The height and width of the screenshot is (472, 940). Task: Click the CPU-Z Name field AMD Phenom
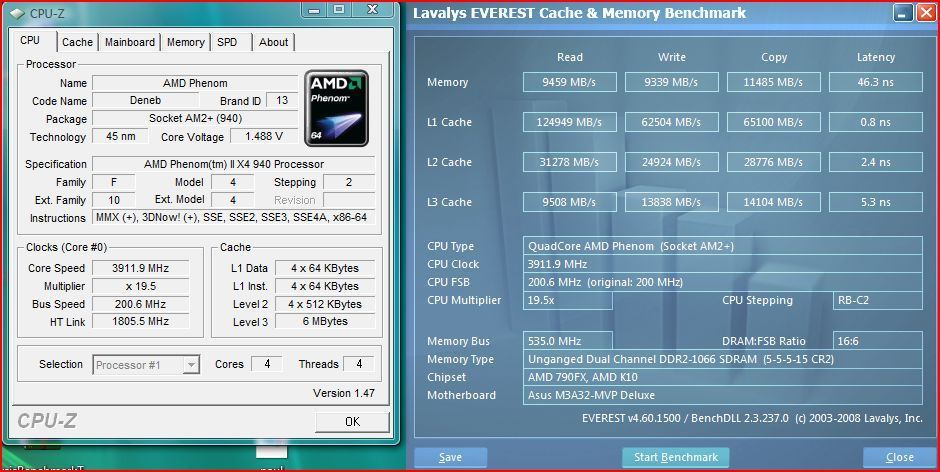click(x=195, y=83)
